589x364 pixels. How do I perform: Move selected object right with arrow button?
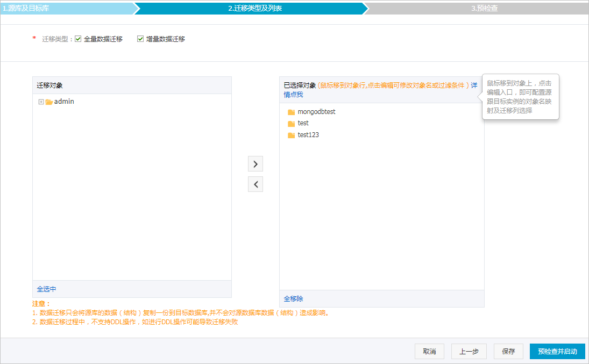pyautogui.click(x=256, y=164)
